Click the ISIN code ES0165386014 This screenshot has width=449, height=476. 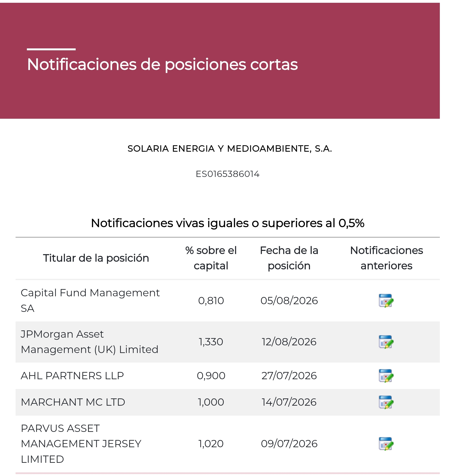tap(227, 174)
